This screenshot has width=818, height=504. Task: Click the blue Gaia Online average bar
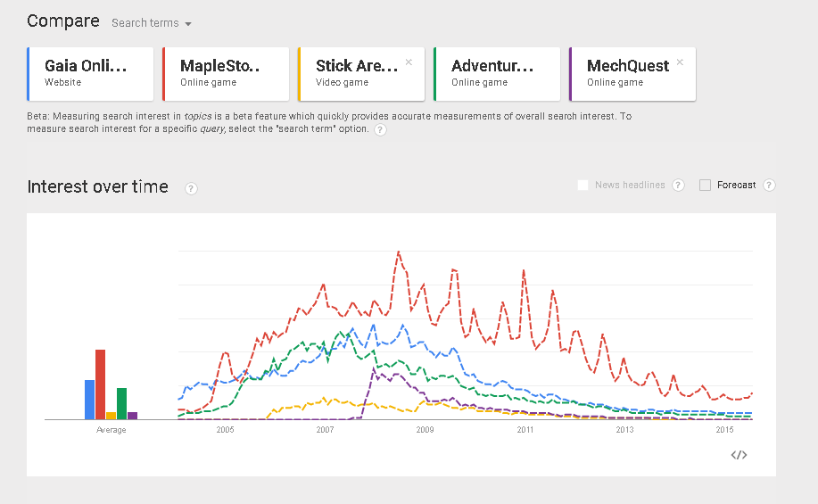click(89, 400)
